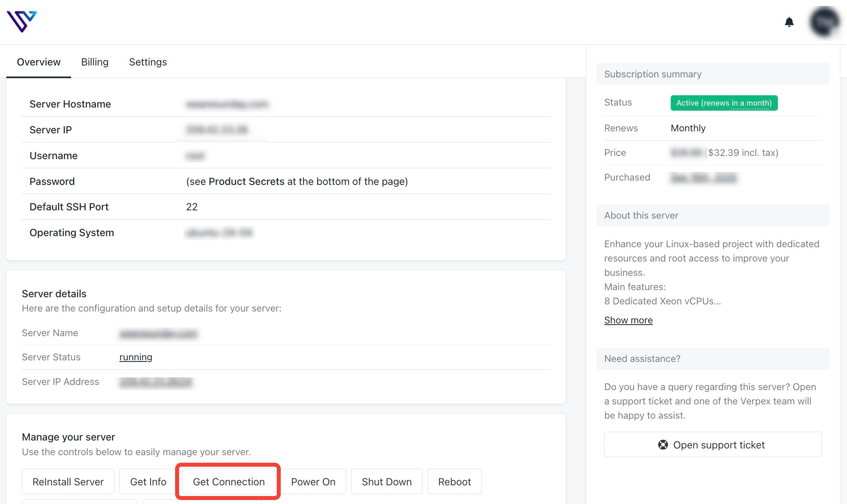
Task: Click the running server status link
Action: [x=135, y=357]
